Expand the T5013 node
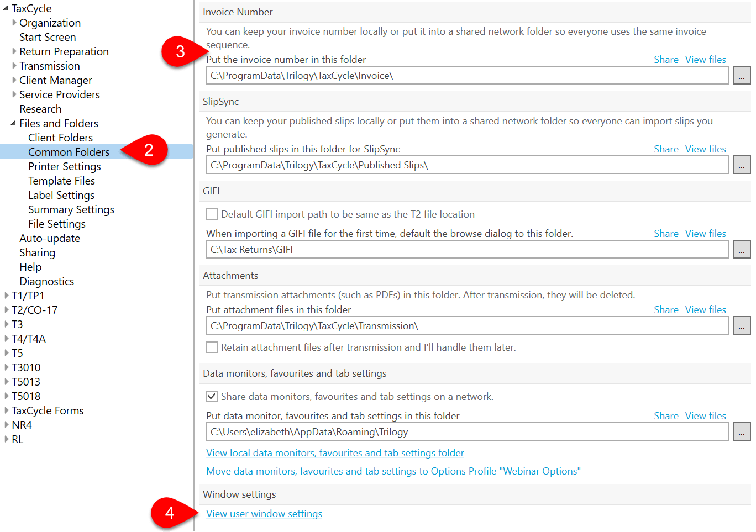The height and width of the screenshot is (532, 756). (6, 382)
